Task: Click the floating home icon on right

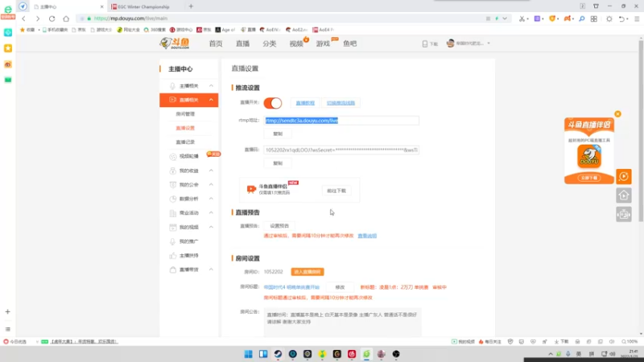Action: (624, 195)
